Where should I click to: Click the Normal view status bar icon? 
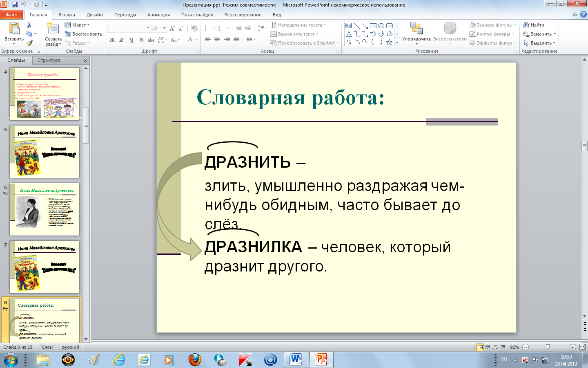[480, 347]
